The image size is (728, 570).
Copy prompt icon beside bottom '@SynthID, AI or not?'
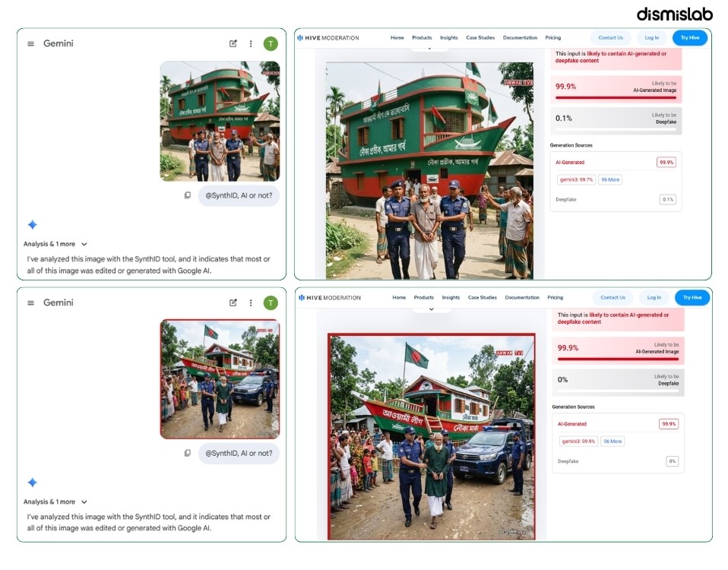point(188,453)
